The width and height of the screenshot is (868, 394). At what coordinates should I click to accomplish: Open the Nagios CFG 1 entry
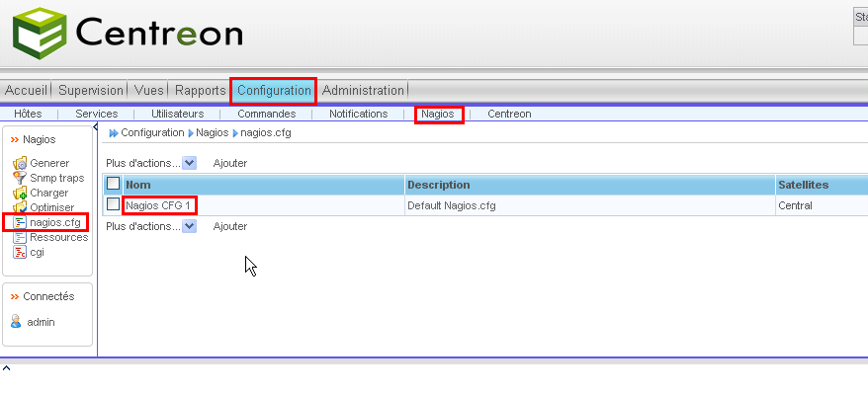(159, 205)
